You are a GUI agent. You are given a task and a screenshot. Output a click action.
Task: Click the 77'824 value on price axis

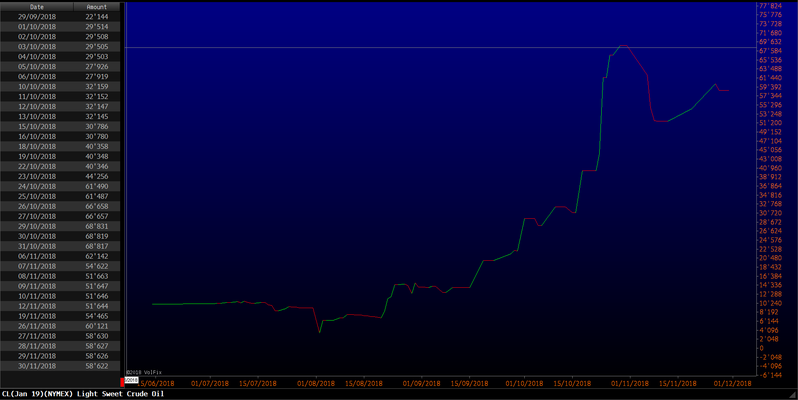tap(771, 6)
